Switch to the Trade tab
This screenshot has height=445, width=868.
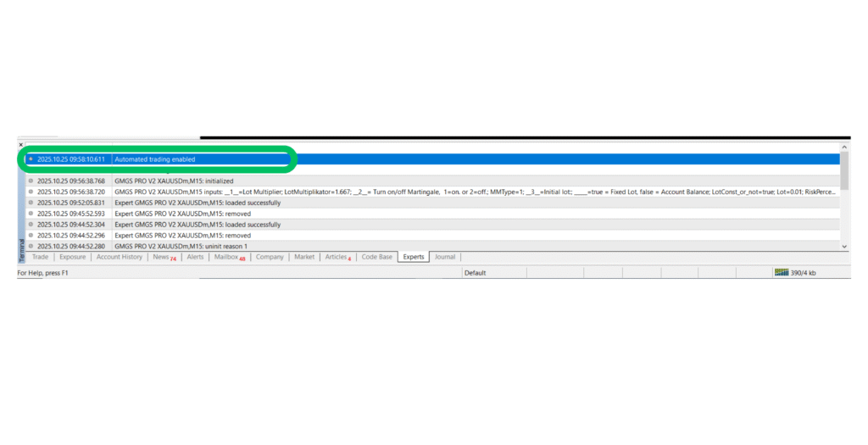click(x=40, y=257)
